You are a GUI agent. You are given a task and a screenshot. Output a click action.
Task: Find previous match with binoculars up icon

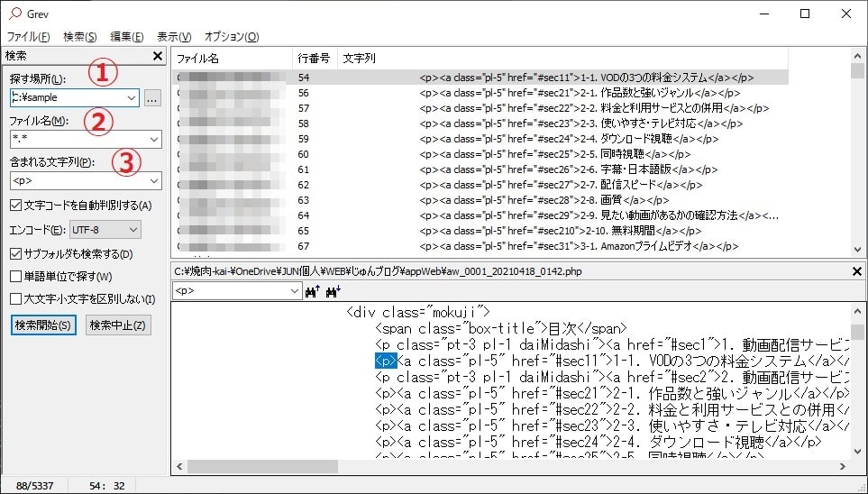(313, 291)
